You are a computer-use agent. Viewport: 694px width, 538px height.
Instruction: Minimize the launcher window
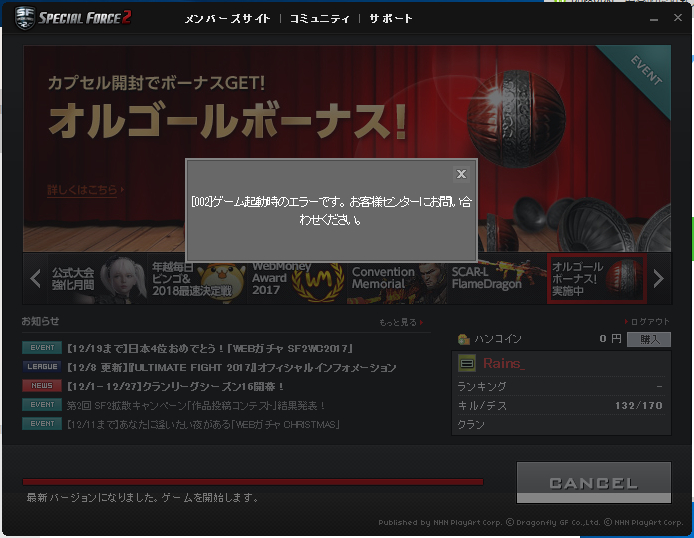(x=654, y=19)
